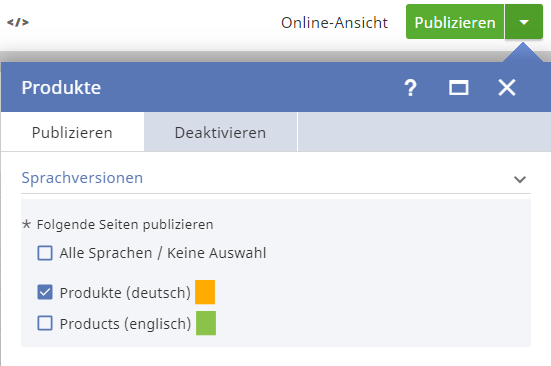Click the green Publizieren button
This screenshot has width=551, height=366.
pos(455,22)
